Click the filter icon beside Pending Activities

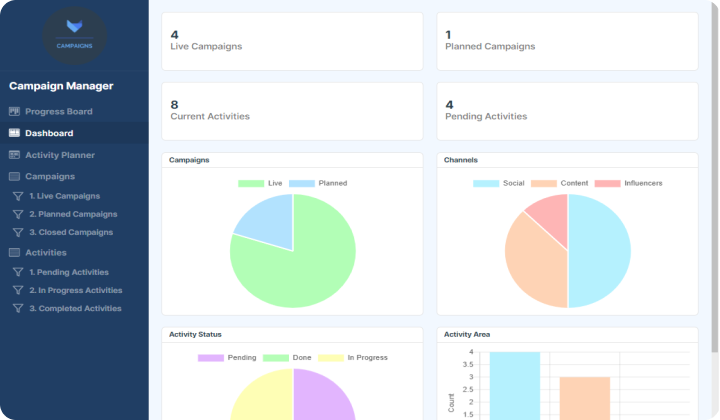[18, 272]
